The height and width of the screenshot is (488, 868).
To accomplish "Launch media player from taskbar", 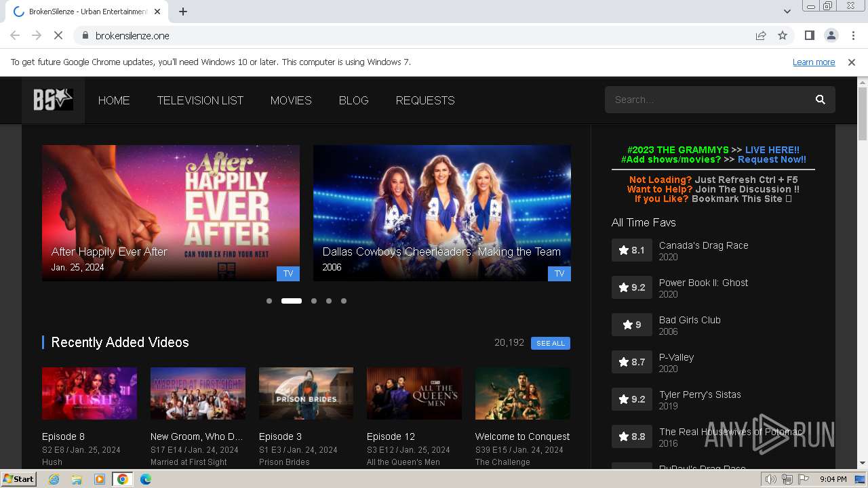I will pos(100,479).
